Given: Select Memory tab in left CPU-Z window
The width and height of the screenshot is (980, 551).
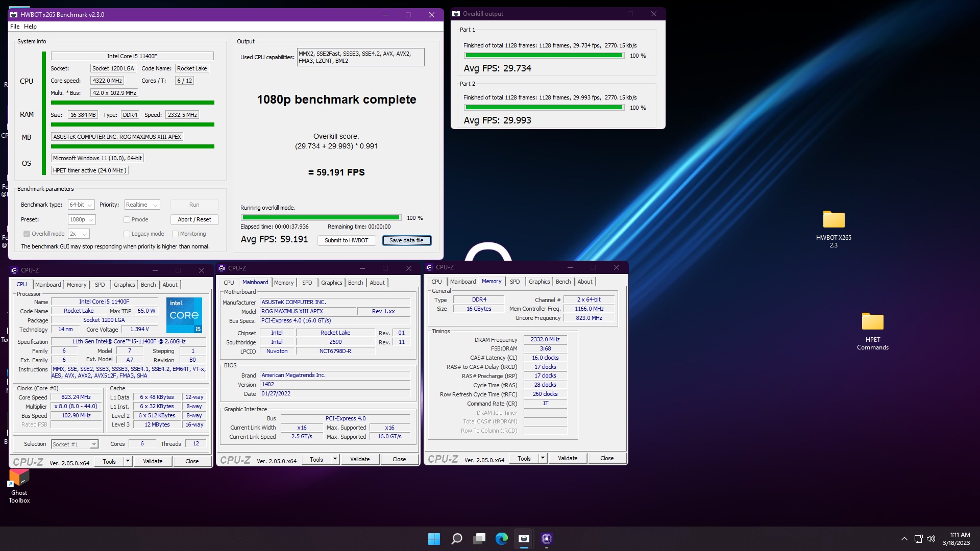Looking at the screenshot, I should (77, 285).
